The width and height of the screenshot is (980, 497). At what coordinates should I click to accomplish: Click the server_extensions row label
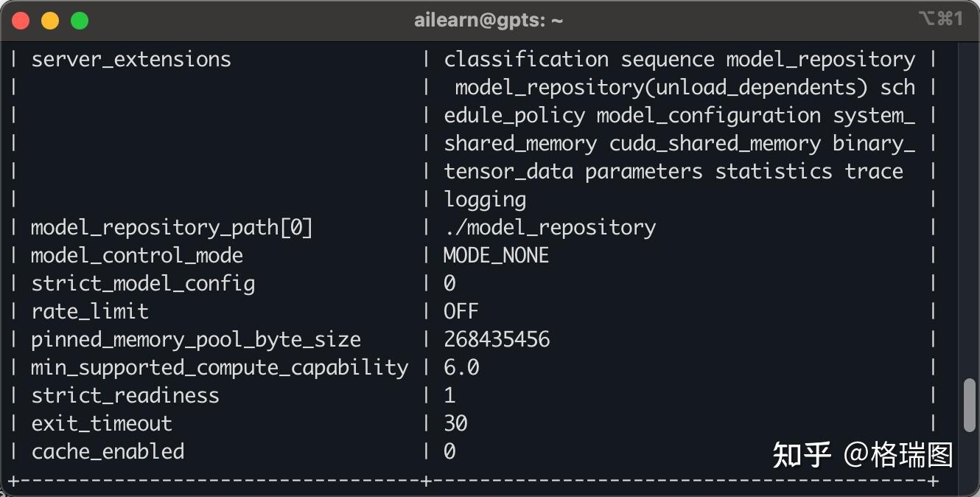(x=130, y=60)
